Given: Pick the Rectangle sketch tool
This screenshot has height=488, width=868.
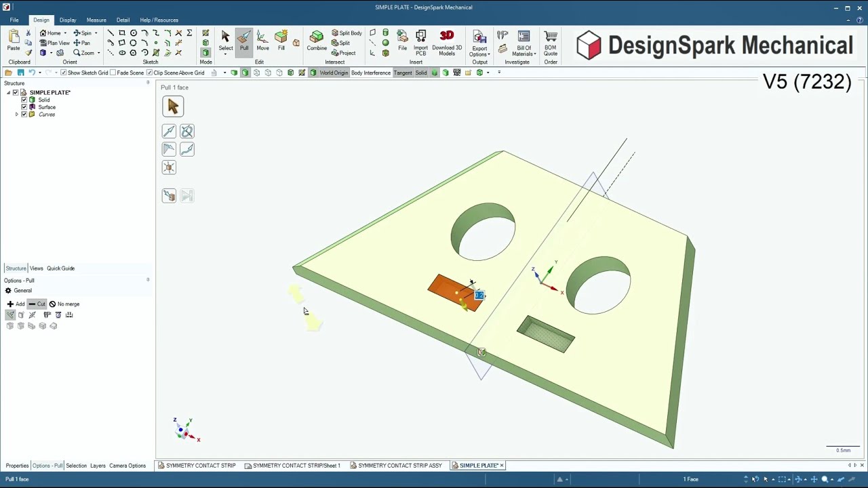Looking at the screenshot, I should [122, 33].
